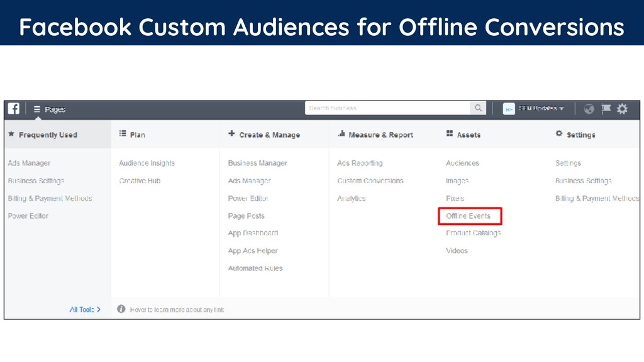Click the Settings column gear icon
Screen dimensions: 644x362
coord(559,133)
